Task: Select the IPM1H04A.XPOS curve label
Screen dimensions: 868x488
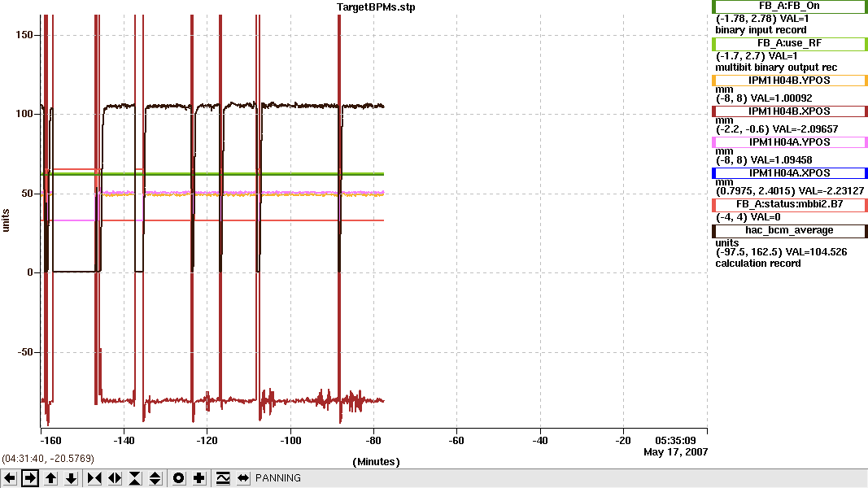Action: 789,173
